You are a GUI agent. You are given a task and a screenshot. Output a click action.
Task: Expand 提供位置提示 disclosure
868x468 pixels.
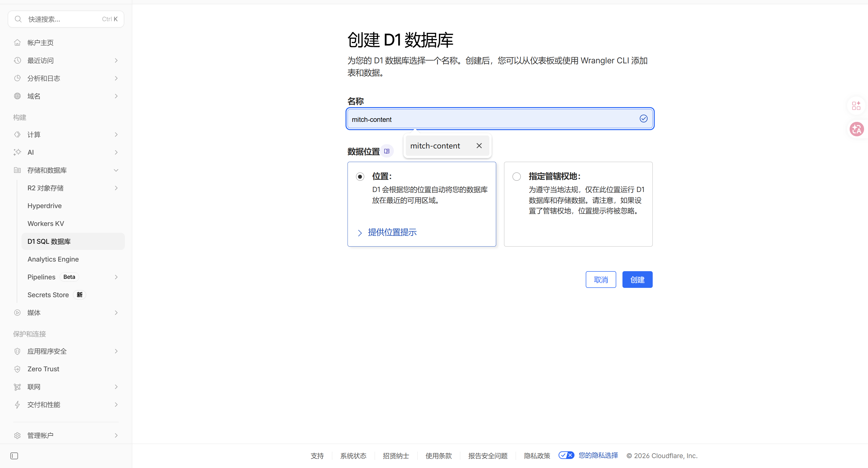tap(387, 232)
